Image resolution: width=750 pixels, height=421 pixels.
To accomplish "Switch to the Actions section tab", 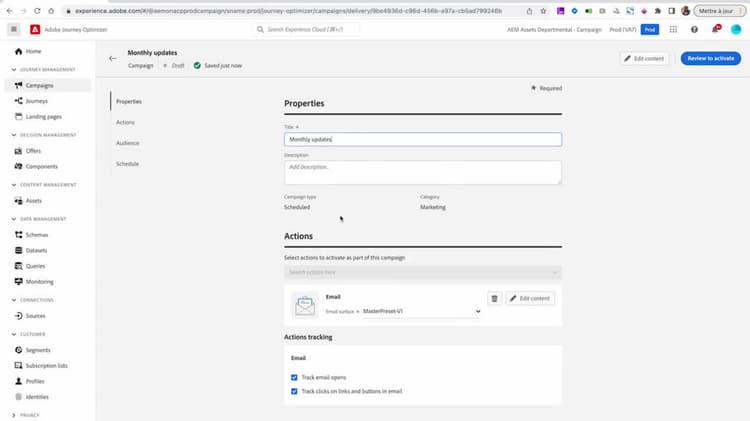I will pyautogui.click(x=125, y=122).
